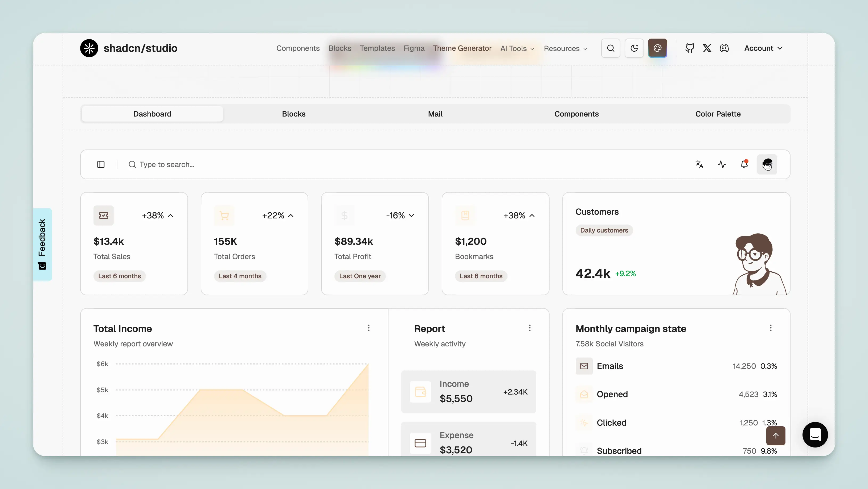This screenshot has width=868, height=489.
Task: Open the Discord community icon
Action: [724, 48]
